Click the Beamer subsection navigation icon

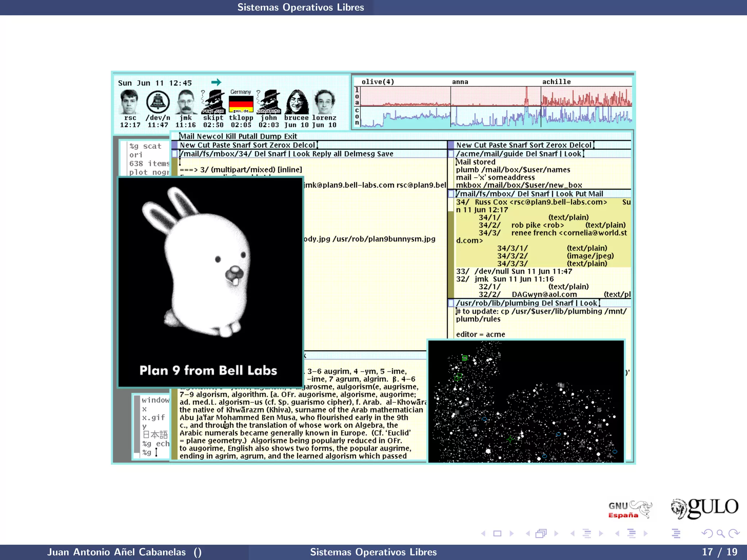(x=587, y=533)
